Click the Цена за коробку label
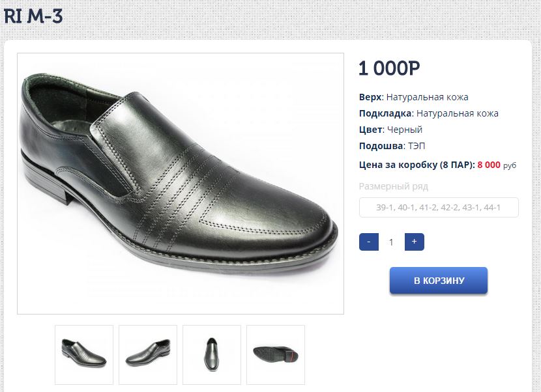Viewport: 541px width, 392px height. 417,165
